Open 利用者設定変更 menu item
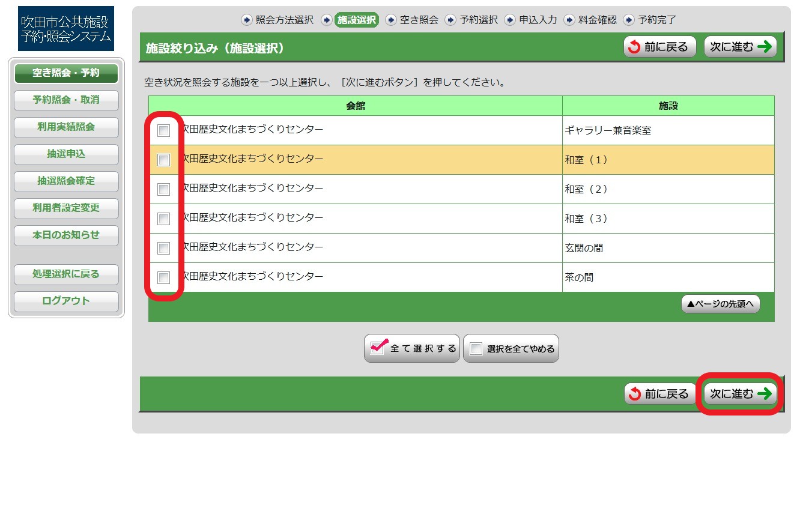This screenshot has width=797, height=532. point(66,208)
